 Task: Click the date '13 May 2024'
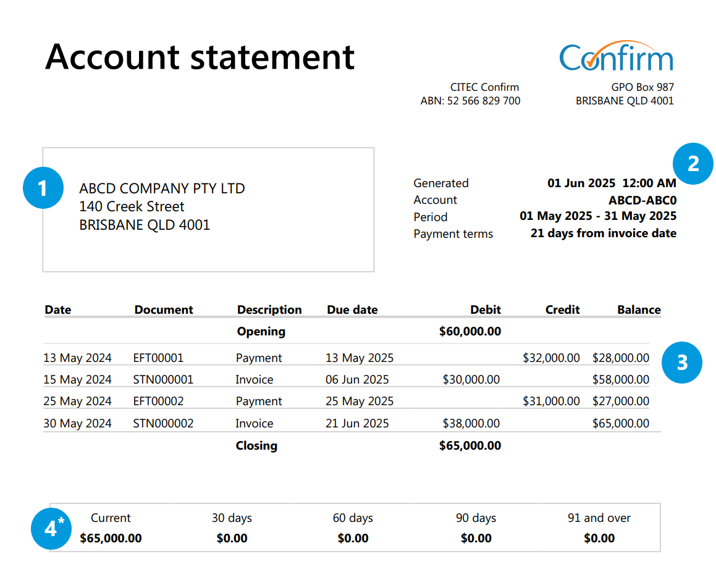(x=77, y=358)
